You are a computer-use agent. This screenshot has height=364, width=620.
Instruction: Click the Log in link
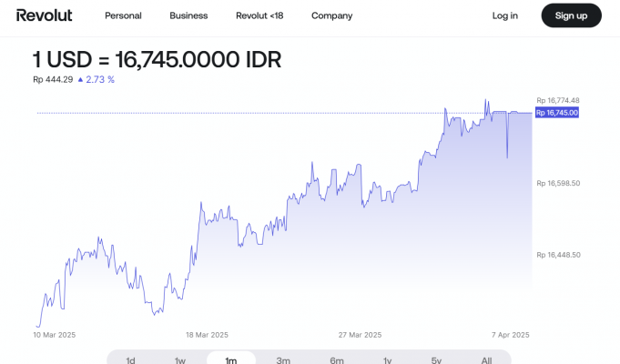pos(504,15)
